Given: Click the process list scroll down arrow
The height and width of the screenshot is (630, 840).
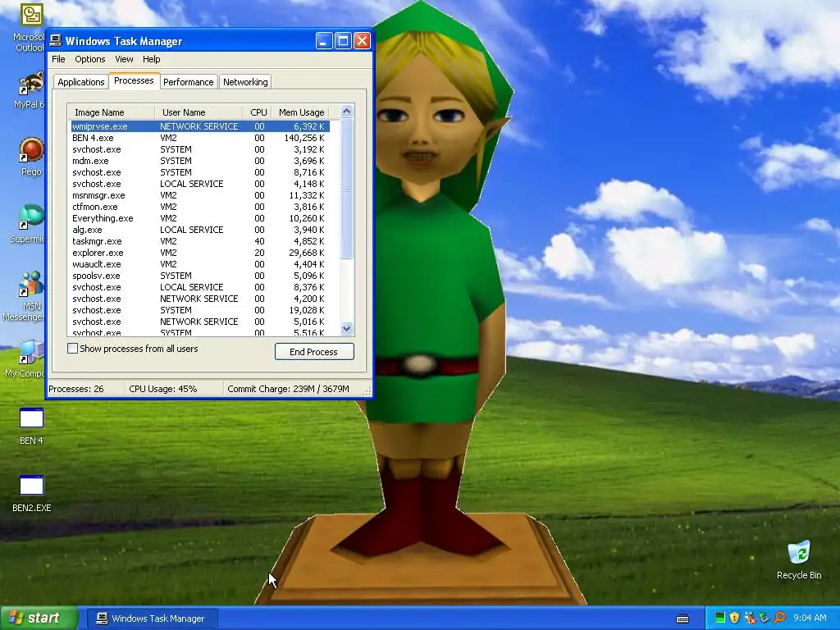Looking at the screenshot, I should point(347,328).
